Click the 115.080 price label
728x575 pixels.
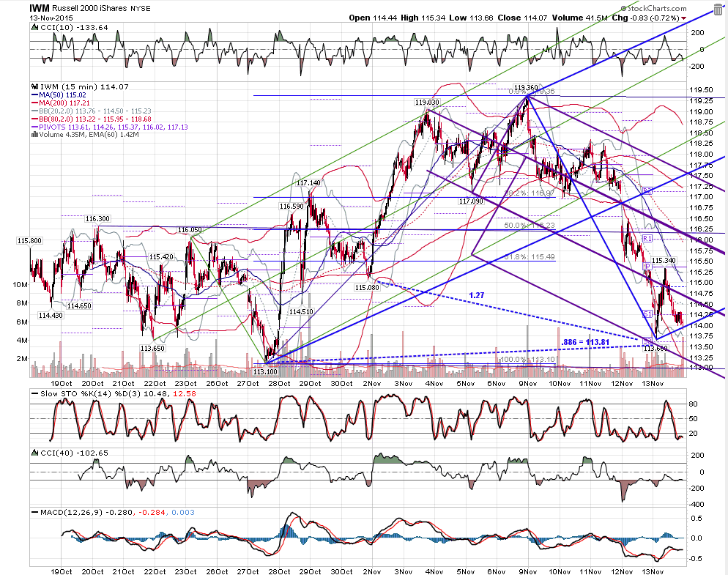367,287
